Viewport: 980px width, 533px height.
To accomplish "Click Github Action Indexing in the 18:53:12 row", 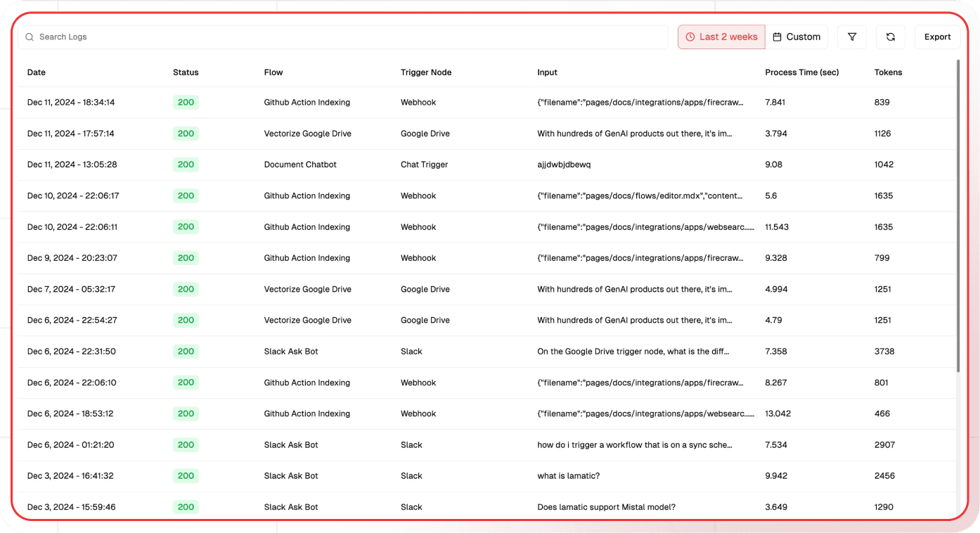I will (307, 413).
